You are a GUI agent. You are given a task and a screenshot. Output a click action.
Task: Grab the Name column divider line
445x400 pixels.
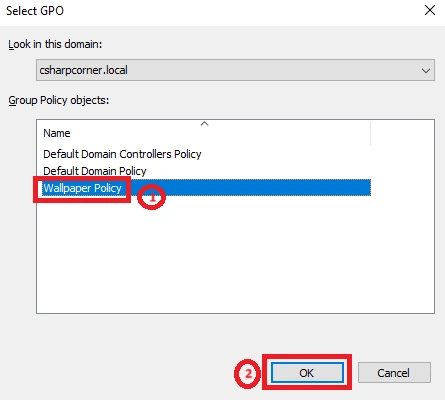coord(370,133)
